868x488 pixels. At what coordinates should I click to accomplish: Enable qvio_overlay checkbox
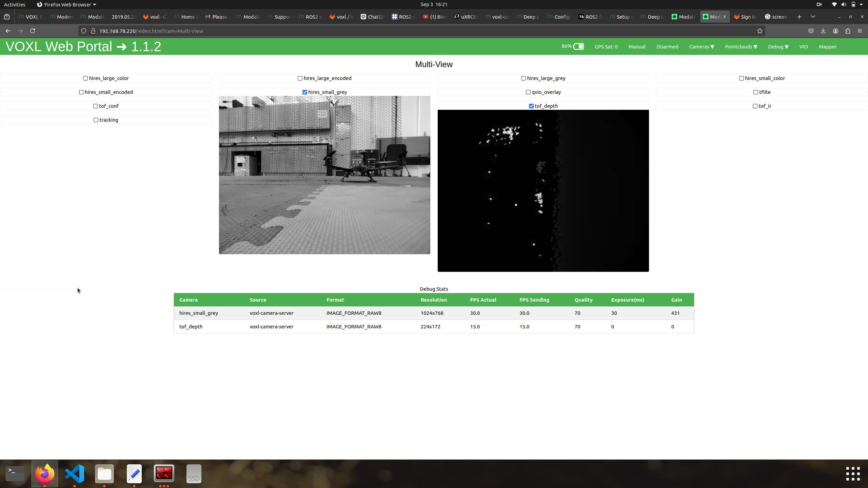tap(528, 92)
